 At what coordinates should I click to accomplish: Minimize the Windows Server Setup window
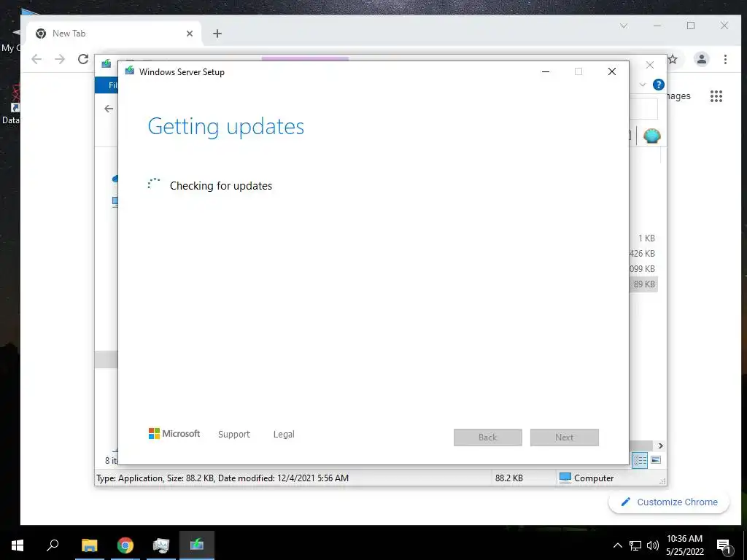[546, 71]
